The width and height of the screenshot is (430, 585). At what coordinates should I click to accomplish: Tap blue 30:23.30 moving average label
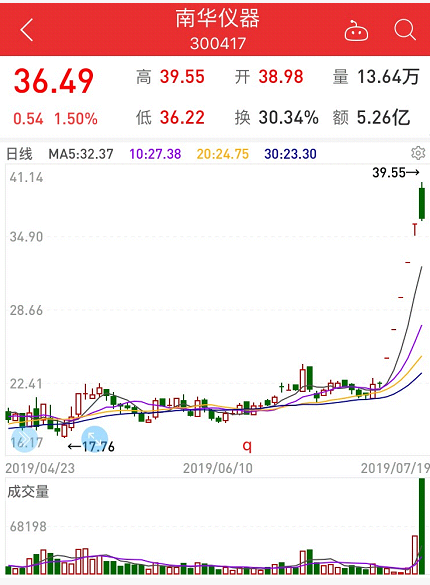pos(291,154)
